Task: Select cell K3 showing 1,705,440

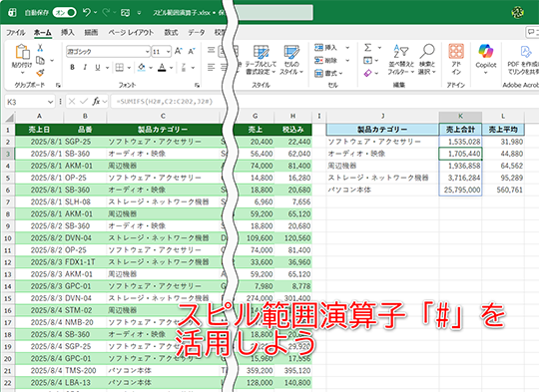Action: coord(460,154)
